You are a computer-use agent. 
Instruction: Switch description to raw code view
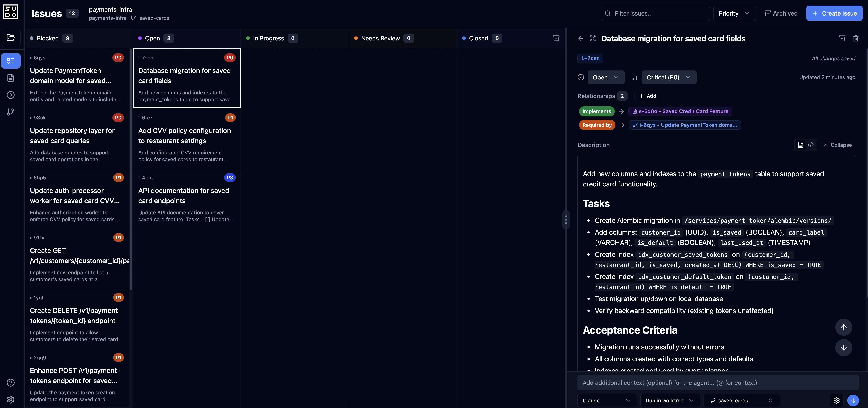coord(811,145)
